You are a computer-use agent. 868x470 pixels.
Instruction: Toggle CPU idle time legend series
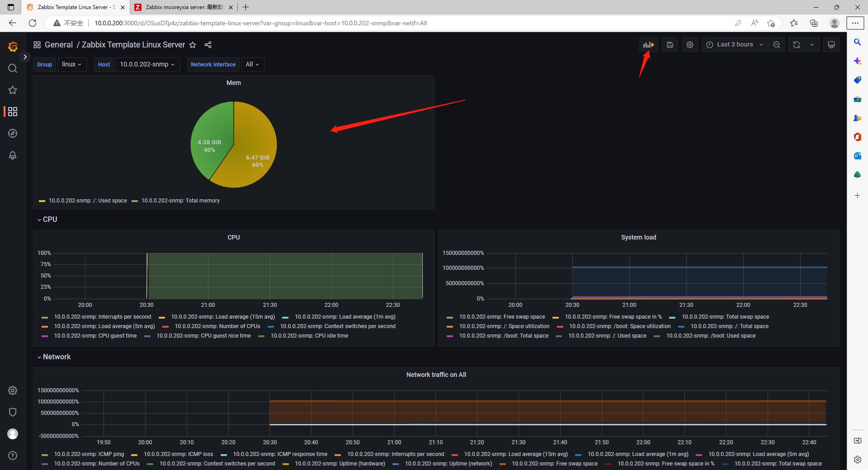[309, 336]
